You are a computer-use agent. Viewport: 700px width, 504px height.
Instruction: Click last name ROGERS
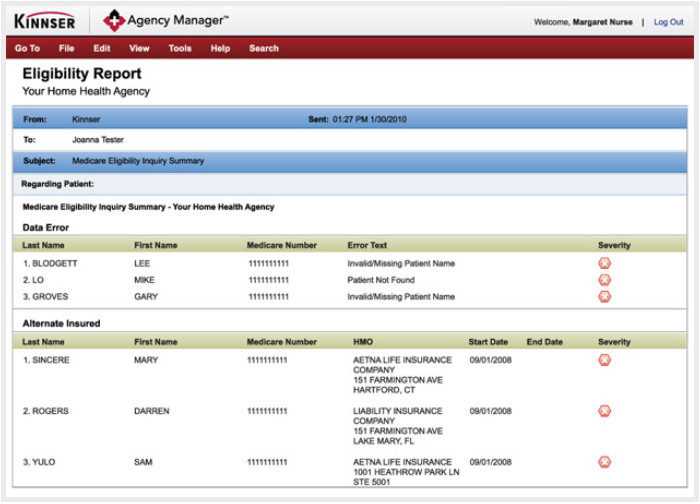(x=50, y=411)
